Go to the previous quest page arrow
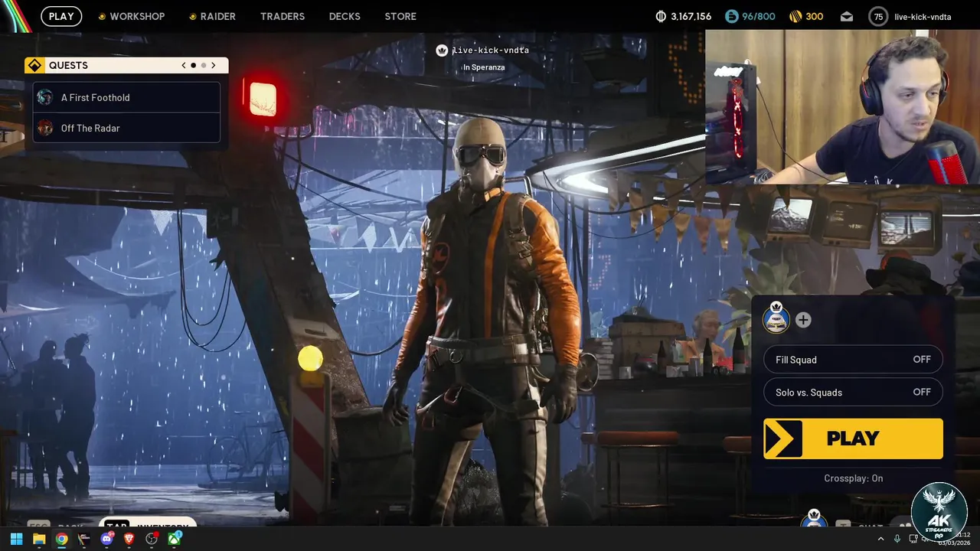Image resolution: width=980 pixels, height=551 pixels. coord(184,65)
